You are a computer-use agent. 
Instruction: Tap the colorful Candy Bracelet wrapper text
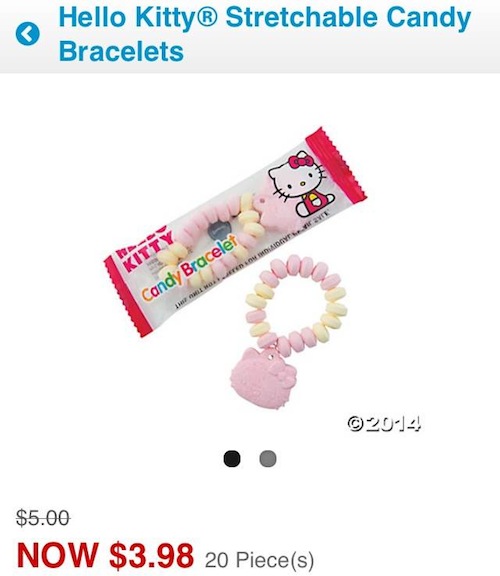click(x=188, y=268)
